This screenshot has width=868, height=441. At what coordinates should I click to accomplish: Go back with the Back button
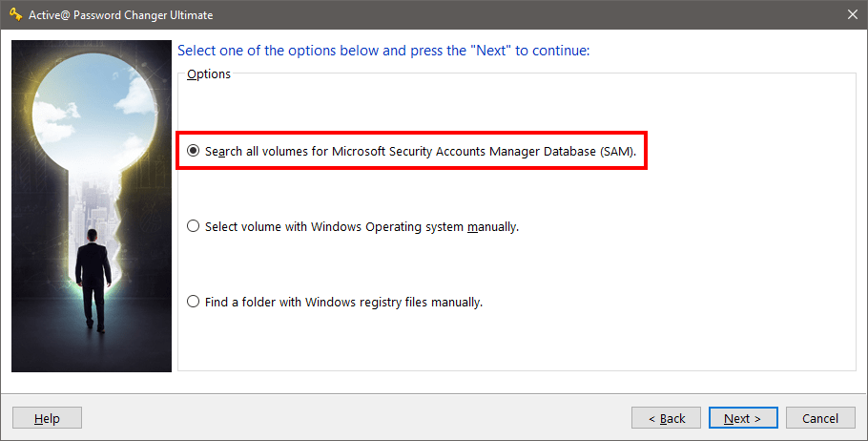tap(666, 418)
